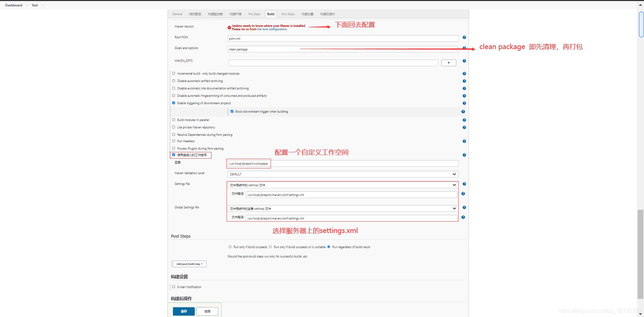
Task: Click the Goals and options field
Action: [x=343, y=49]
